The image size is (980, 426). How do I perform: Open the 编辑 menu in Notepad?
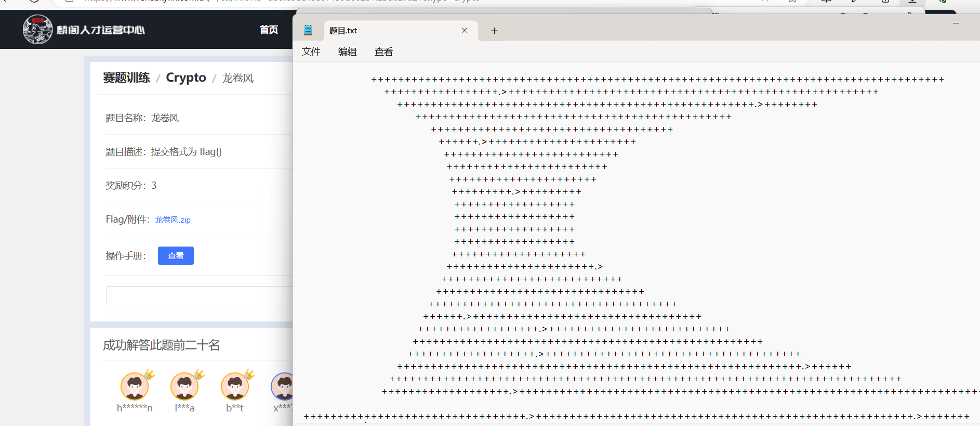click(348, 51)
